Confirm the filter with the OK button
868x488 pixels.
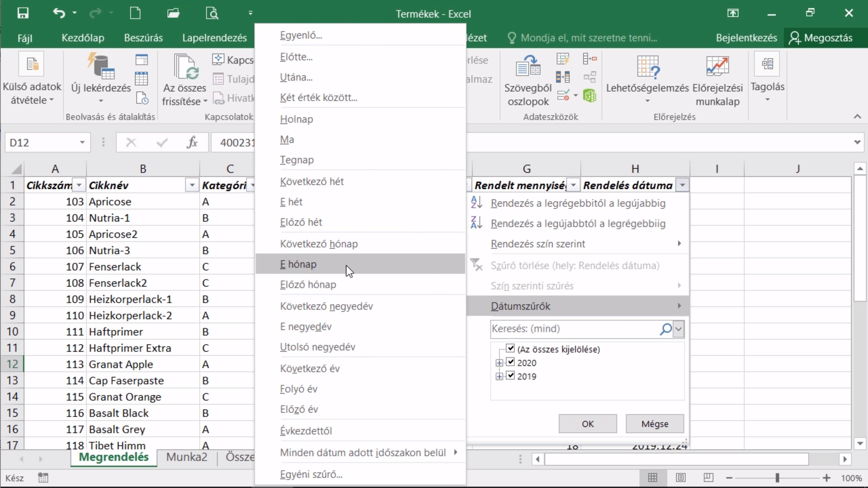[588, 424]
